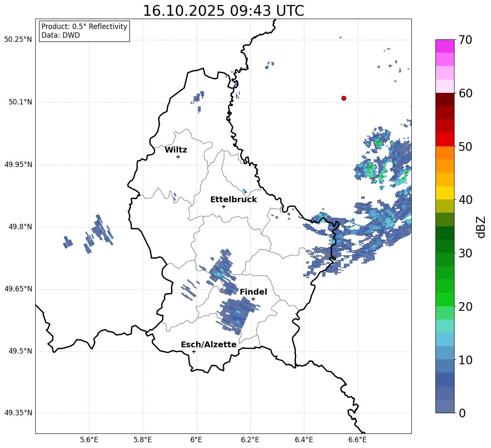This screenshot has width=491, height=448.
Task: Click the 6.4°E longitude label
Action: click(x=304, y=440)
